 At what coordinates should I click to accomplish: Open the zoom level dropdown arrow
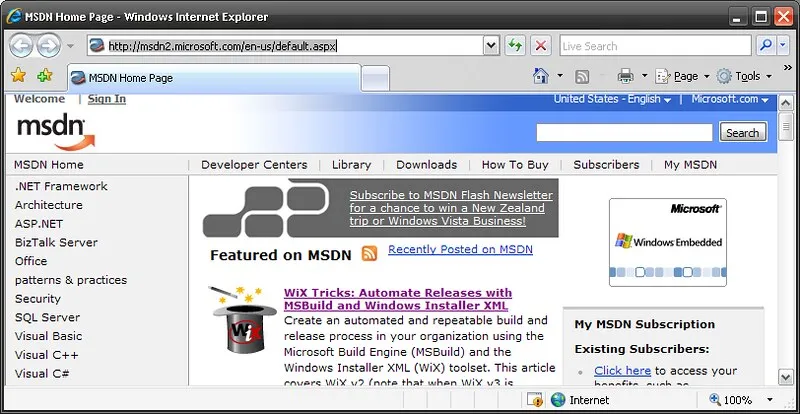(x=769, y=400)
